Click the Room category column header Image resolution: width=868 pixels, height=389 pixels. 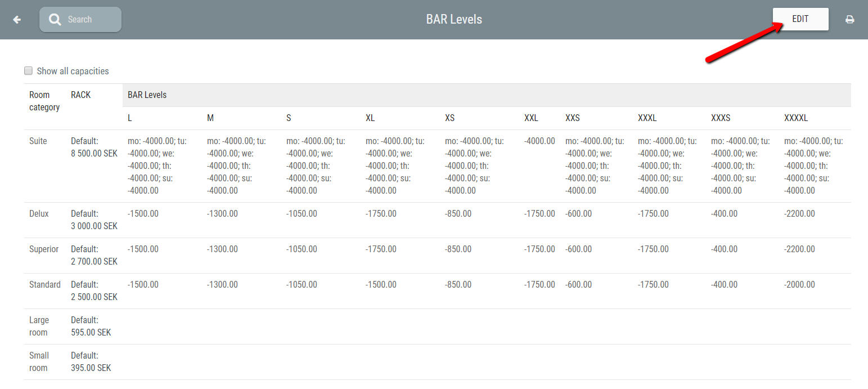click(x=44, y=101)
